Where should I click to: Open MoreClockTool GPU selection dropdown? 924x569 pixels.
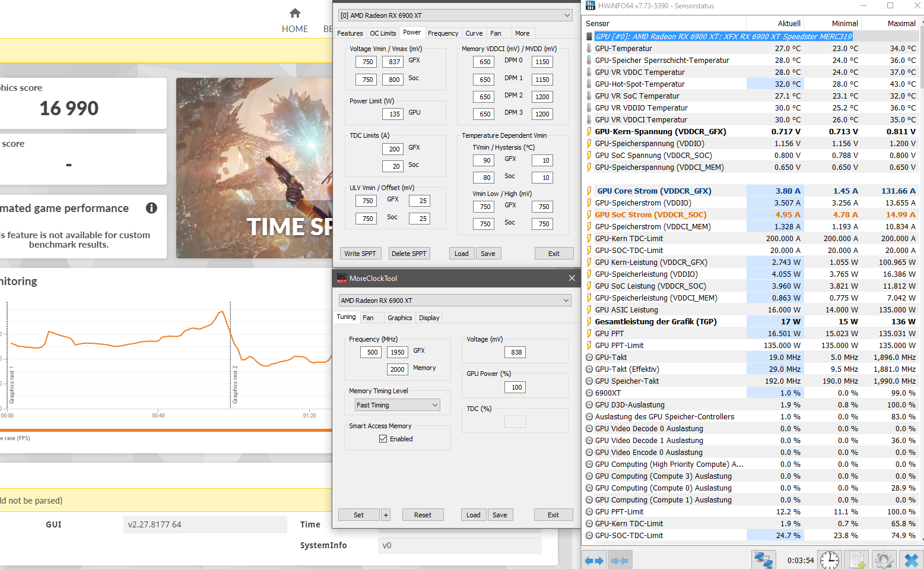pyautogui.click(x=455, y=301)
